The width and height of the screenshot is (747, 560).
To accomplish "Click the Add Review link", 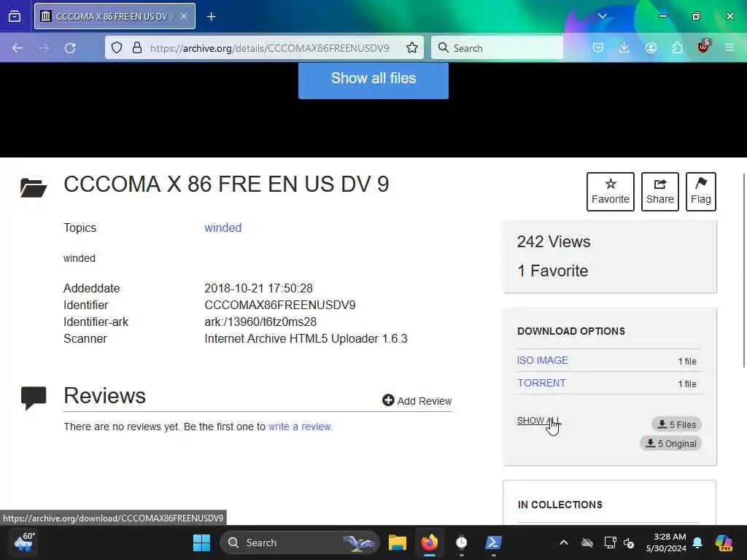I will pyautogui.click(x=417, y=400).
